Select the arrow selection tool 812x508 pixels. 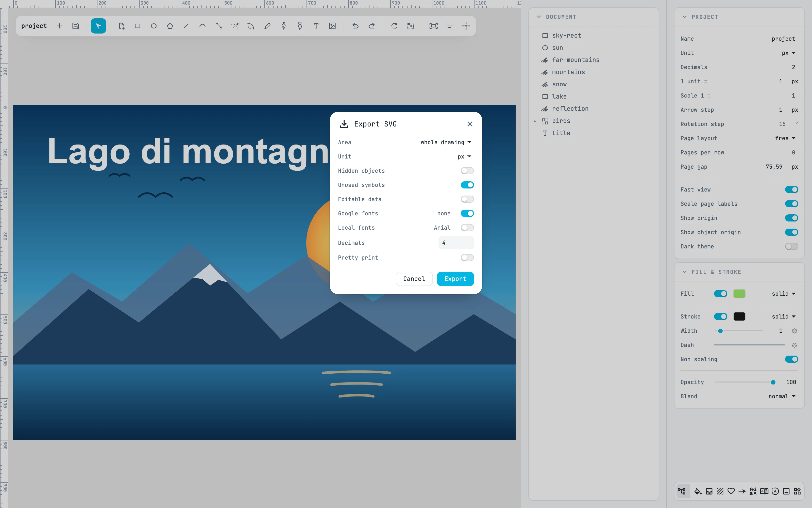pos(98,26)
